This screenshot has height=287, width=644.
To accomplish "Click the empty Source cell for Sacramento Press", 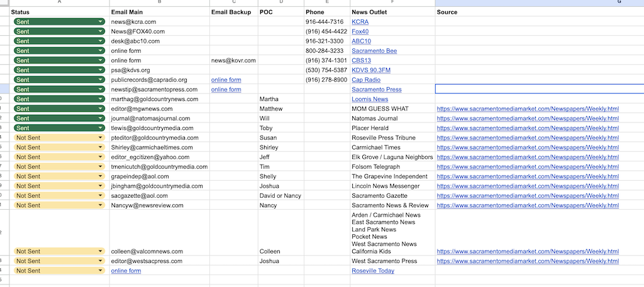I will (x=540, y=89).
